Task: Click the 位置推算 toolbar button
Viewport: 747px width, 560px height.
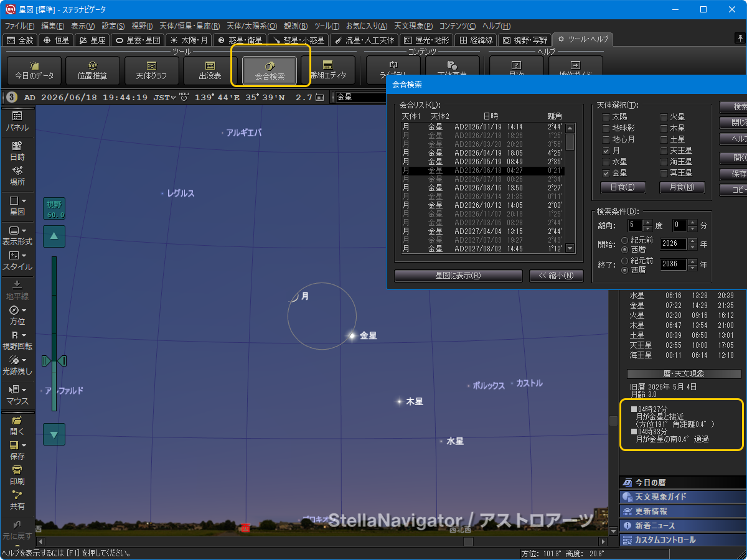Action: click(92, 70)
